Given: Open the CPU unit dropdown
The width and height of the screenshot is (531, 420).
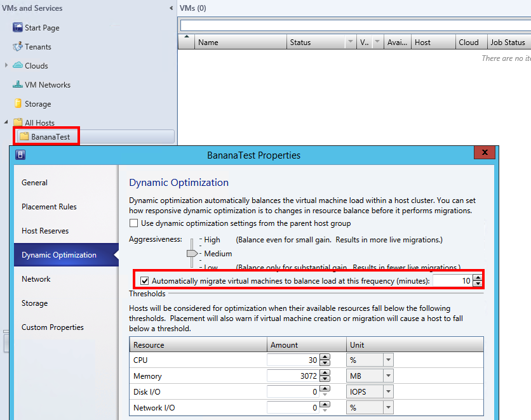Looking at the screenshot, I should [388, 360].
